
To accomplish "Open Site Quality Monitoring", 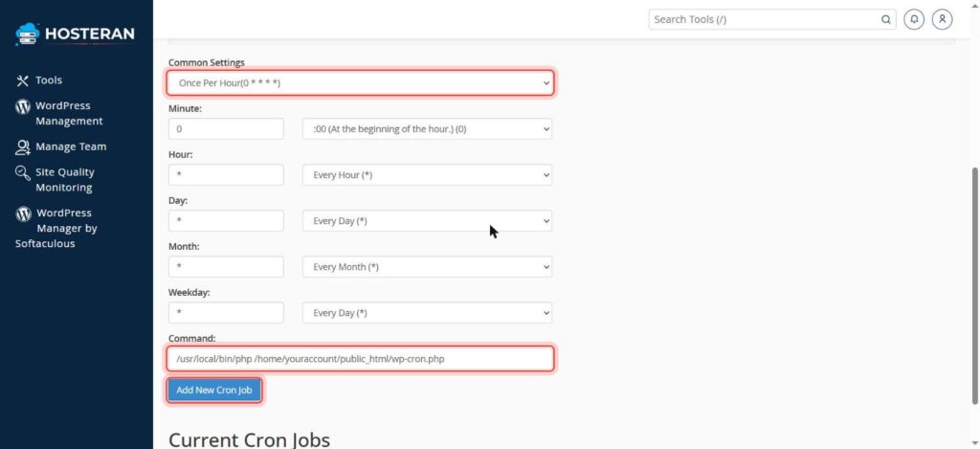I will 64,180.
